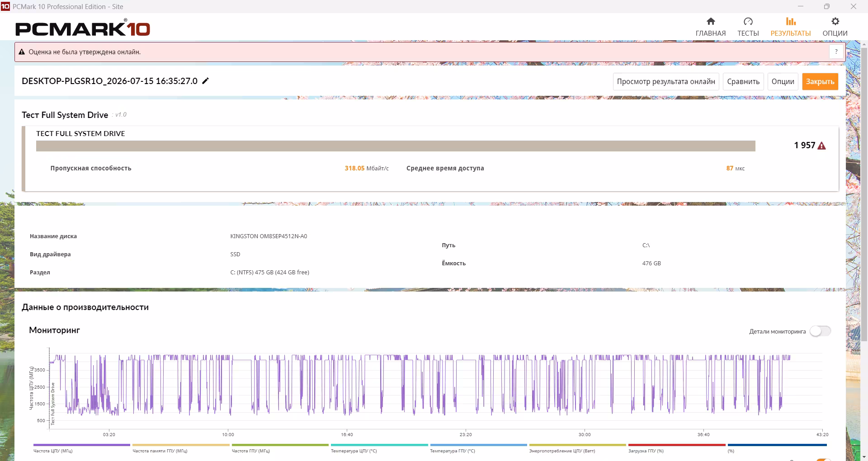Click the disk name KINGSTON OM8SEP4512N-A0
This screenshot has width=868, height=461.
[269, 236]
